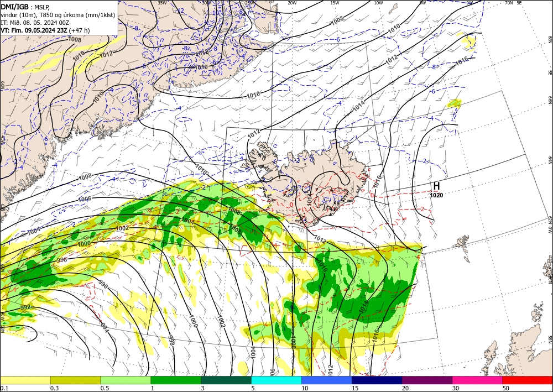
Task: Click the '994' isobar label
Action: point(105,327)
